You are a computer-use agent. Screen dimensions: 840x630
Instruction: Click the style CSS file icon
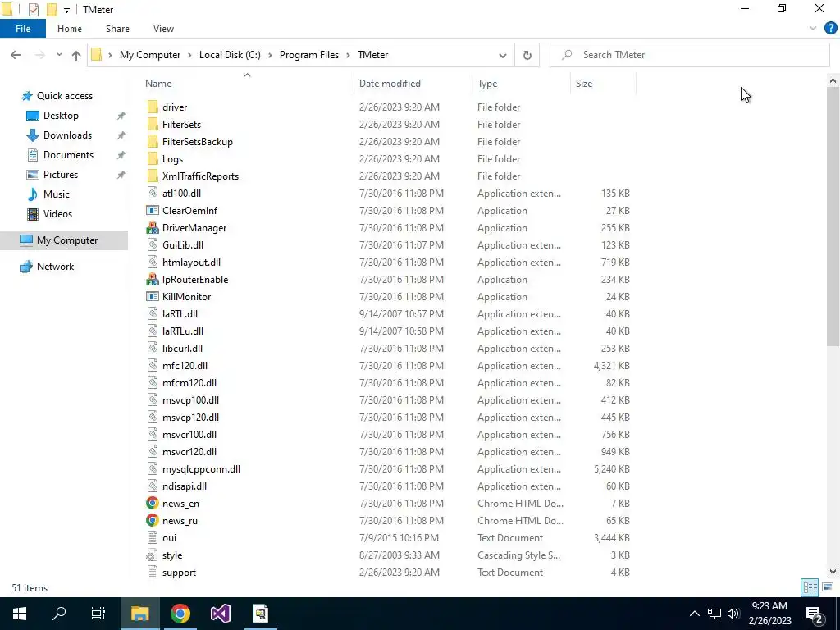click(153, 555)
